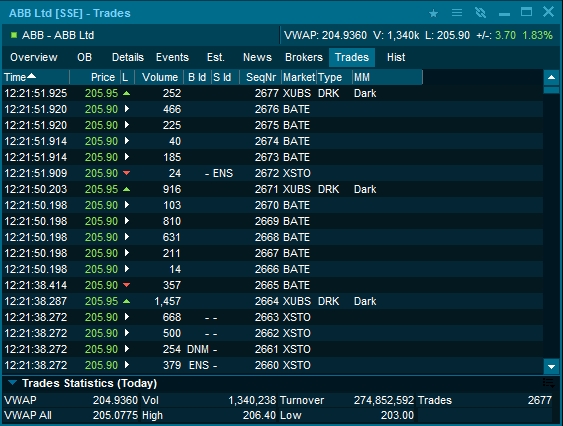The image size is (563, 426).
Task: Click ENS buyer id on trade 2660
Action: point(199,365)
